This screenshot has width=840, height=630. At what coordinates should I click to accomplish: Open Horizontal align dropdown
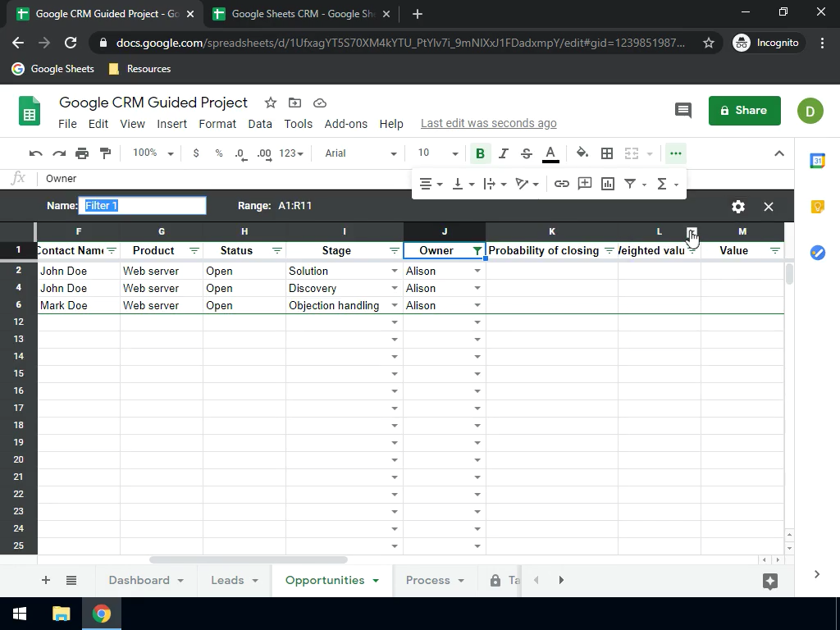(431, 185)
